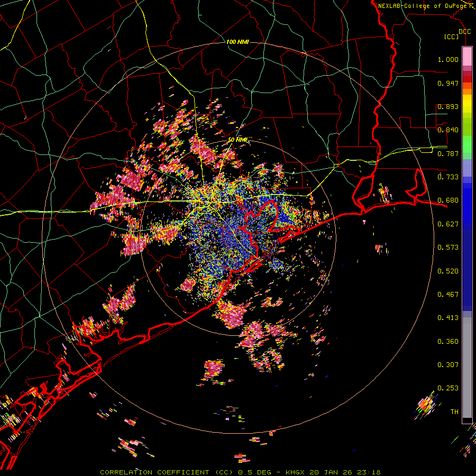Click the [CC] legend unit label

[451, 36]
